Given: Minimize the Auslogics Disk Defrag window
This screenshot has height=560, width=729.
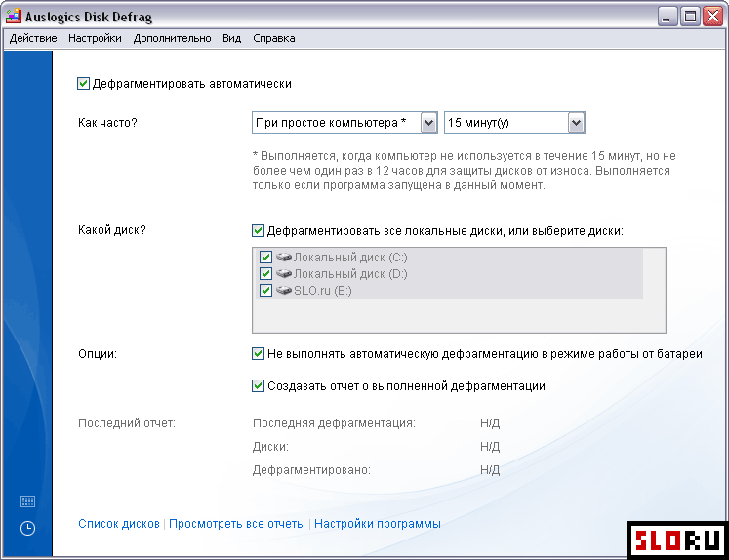Looking at the screenshot, I should [668, 17].
